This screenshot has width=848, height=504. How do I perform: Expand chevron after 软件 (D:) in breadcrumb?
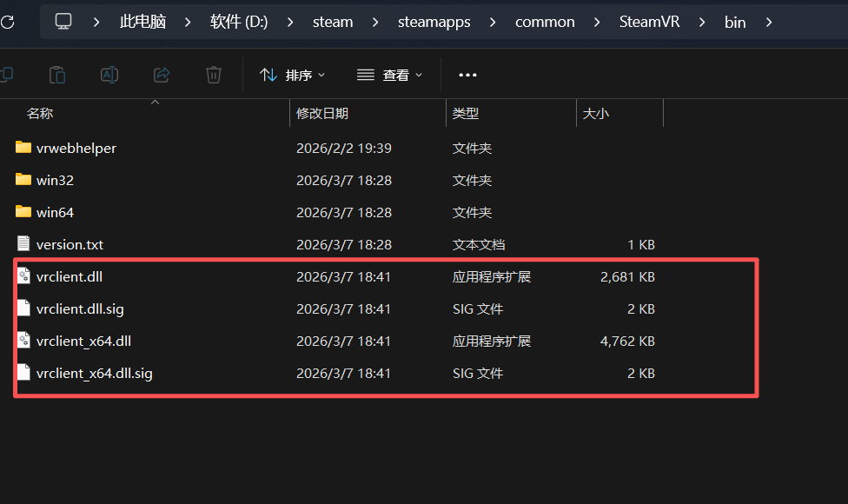pyautogui.click(x=290, y=23)
